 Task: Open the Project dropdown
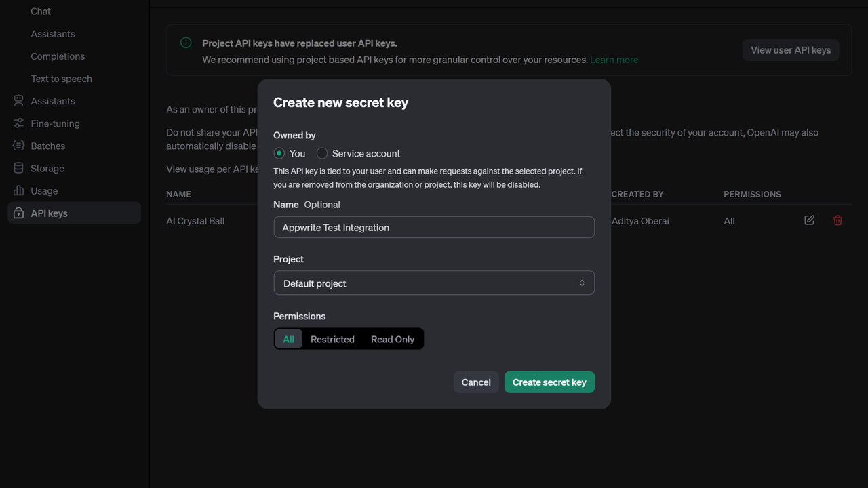[x=434, y=283]
